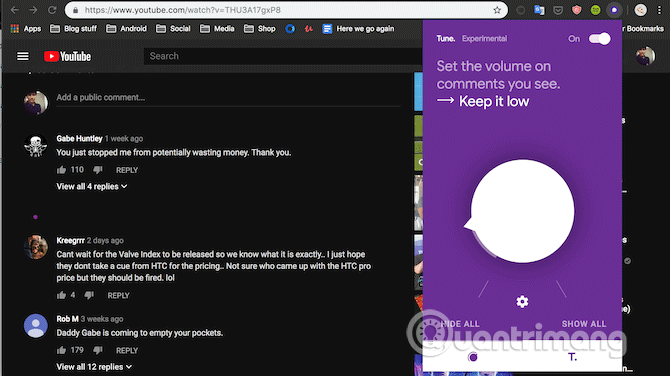This screenshot has height=376, width=670.
Task: Focus the YouTube search box
Action: pos(282,56)
